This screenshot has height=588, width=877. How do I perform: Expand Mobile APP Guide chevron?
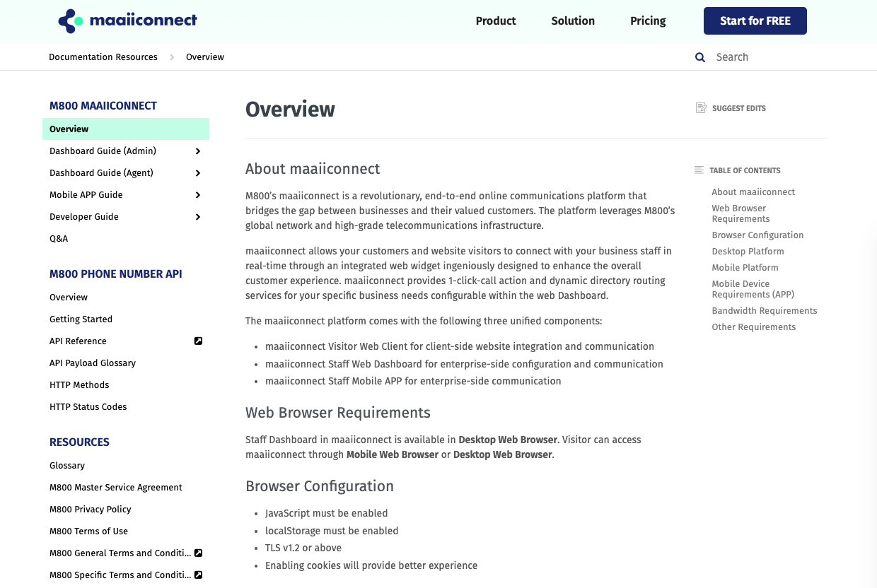click(198, 195)
